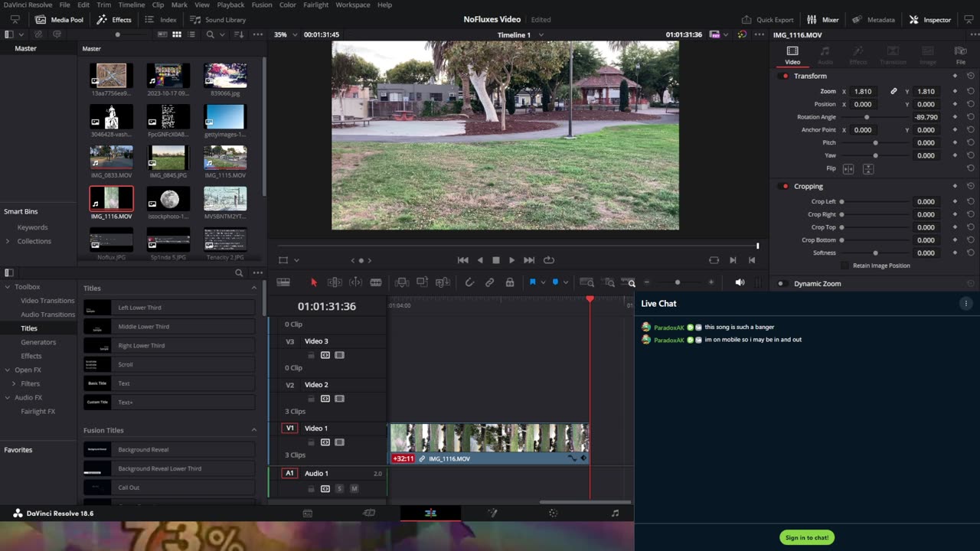Open the Fairlight page music-note icon

615,513
